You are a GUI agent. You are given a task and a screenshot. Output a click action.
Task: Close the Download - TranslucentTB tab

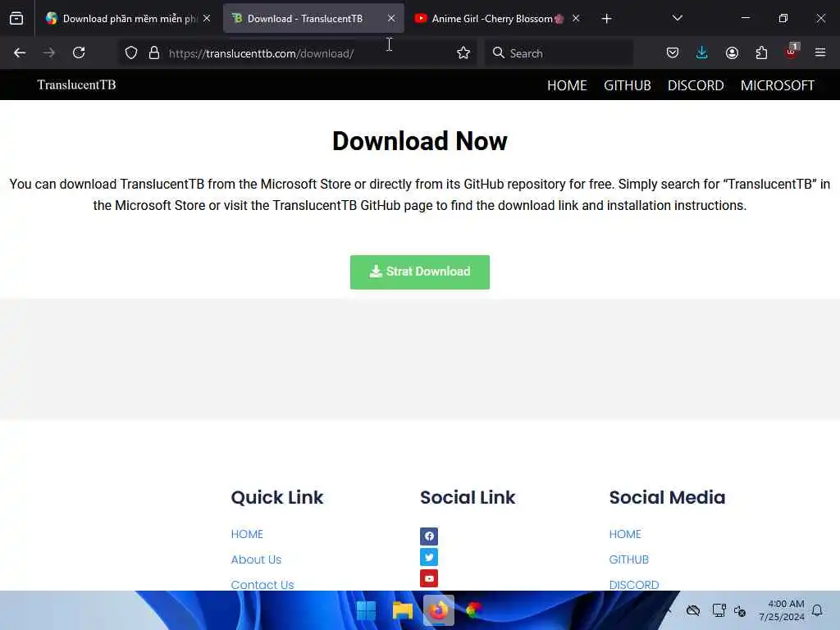pos(391,19)
